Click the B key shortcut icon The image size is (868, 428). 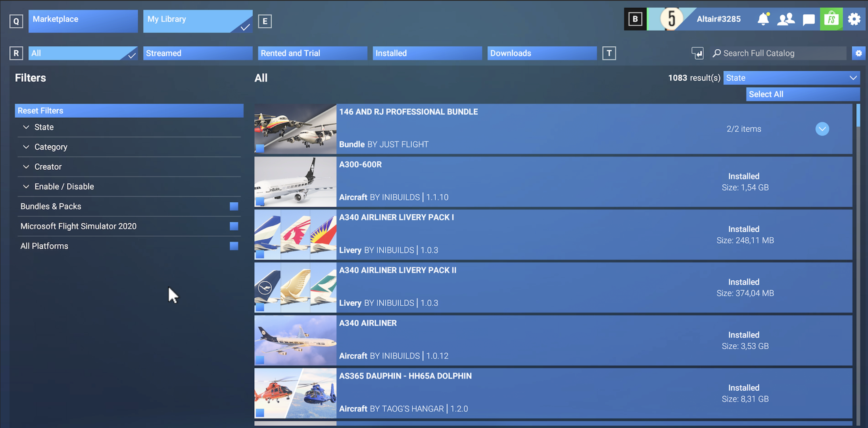(x=635, y=19)
